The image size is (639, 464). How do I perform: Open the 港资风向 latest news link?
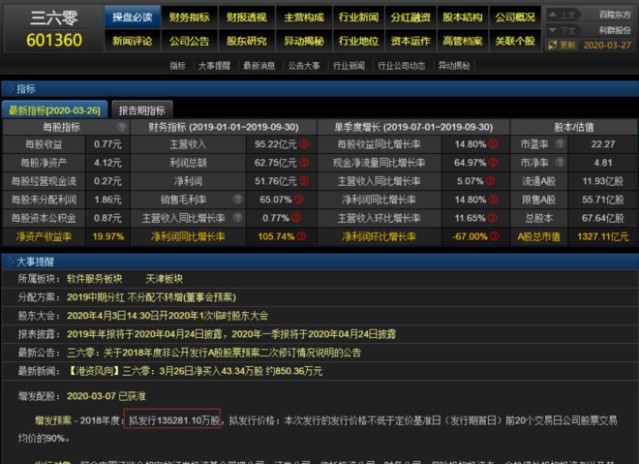[194, 371]
